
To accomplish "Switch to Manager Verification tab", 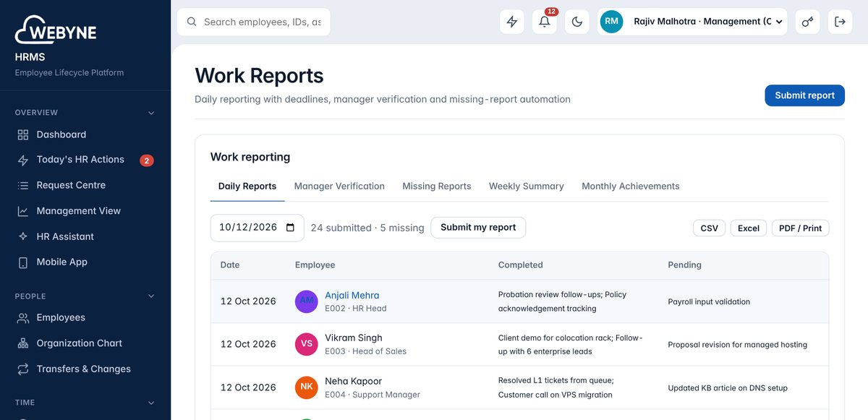I will tap(339, 187).
